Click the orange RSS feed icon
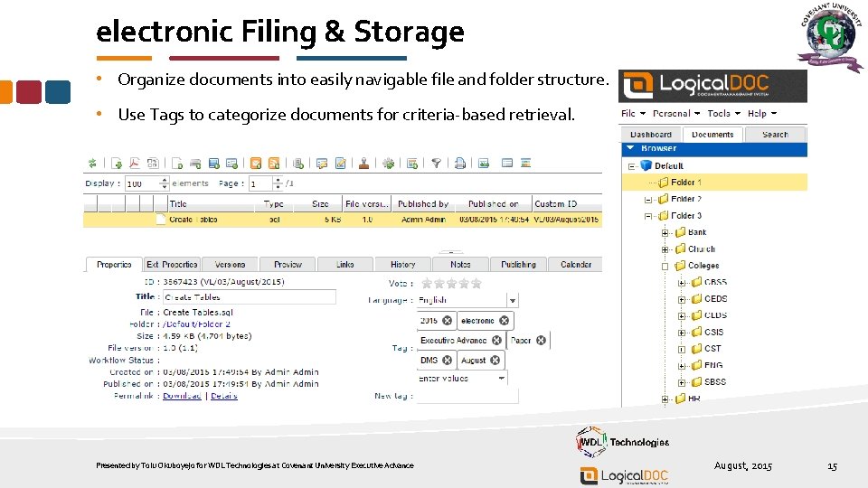 273,164
